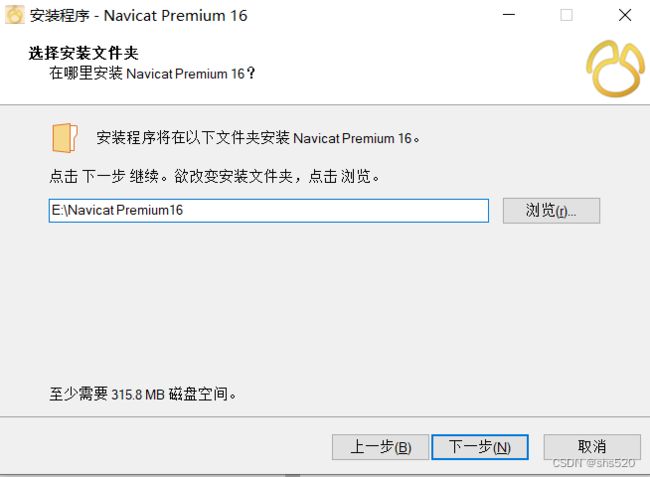The image size is (650, 477).
Task: Click the disabled maximize window button
Action: pos(566,15)
